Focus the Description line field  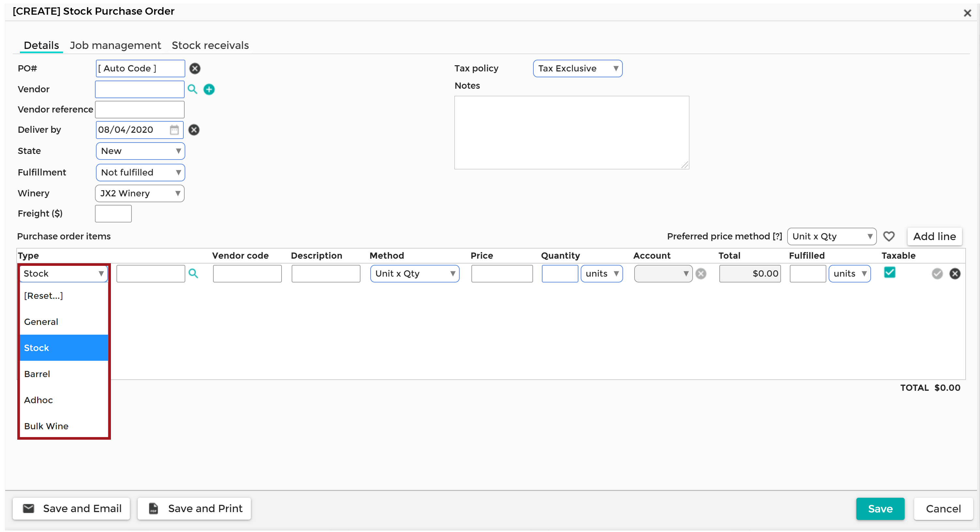326,274
